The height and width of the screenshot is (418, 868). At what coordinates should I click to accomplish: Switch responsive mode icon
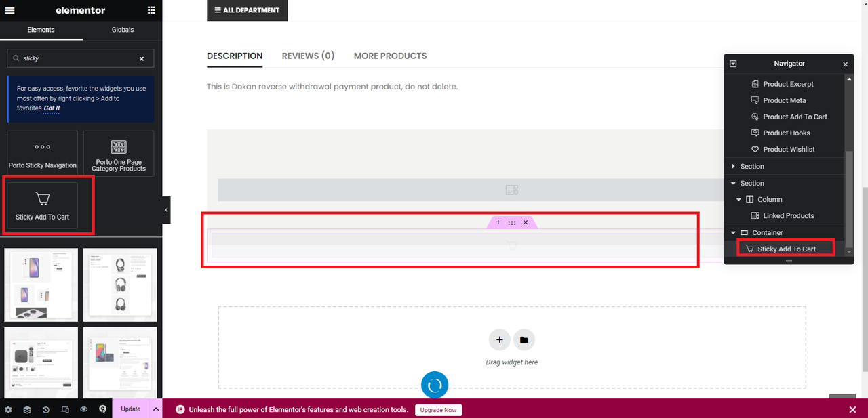[x=65, y=409]
